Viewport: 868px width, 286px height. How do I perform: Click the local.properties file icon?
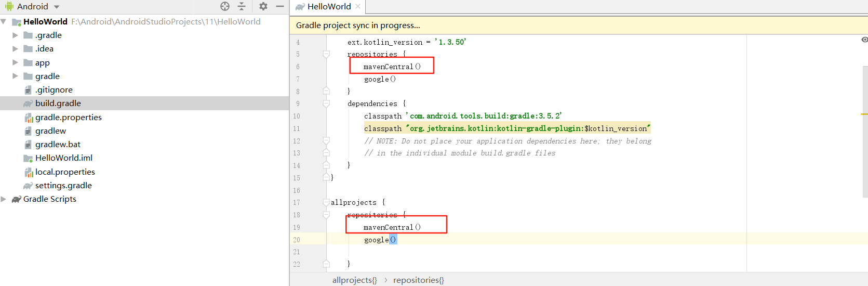(x=29, y=172)
